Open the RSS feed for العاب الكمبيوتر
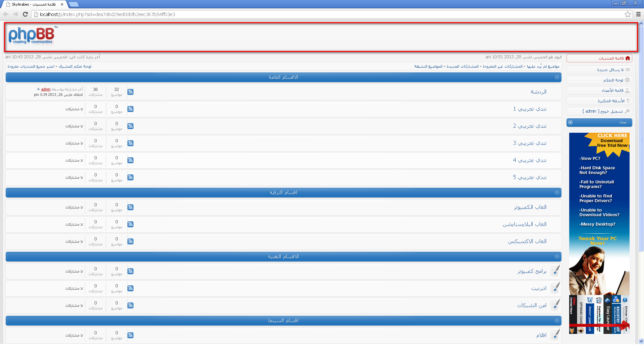The height and width of the screenshot is (352, 644). (x=130, y=207)
